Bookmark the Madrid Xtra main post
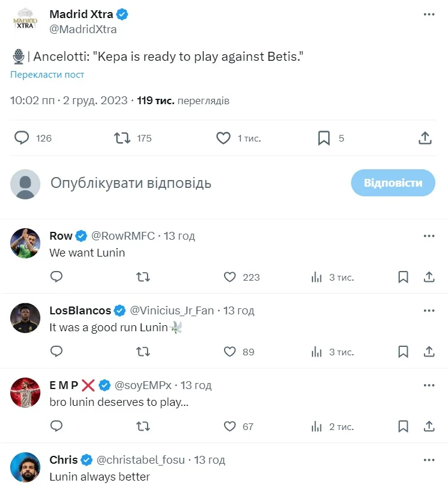 click(x=324, y=138)
